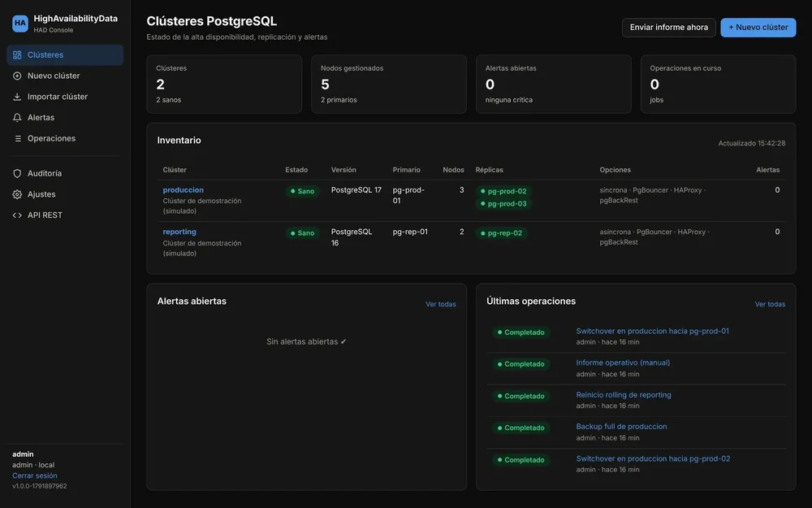Click the asincrona · PgBouncer · HAProxy options cell
Screen dimensions: 812x508
tap(654, 237)
